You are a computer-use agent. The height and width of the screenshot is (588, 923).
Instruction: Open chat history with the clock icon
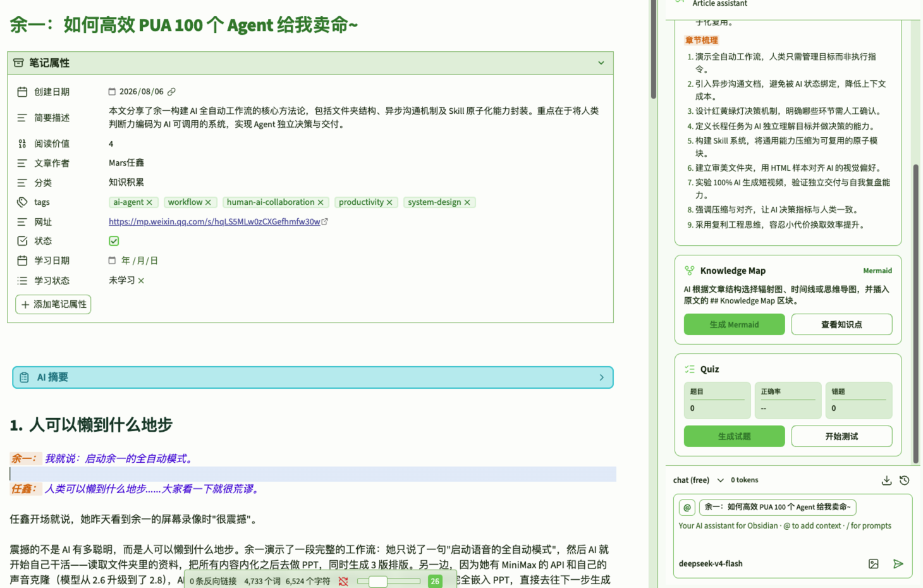[905, 481]
